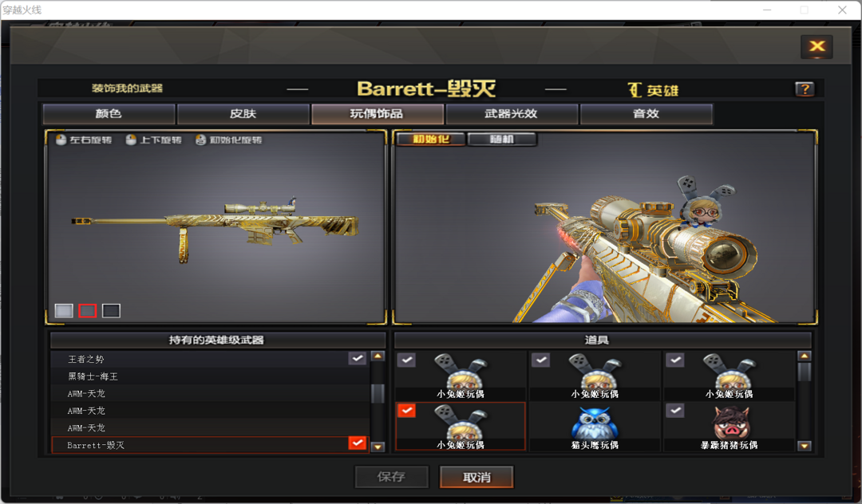Select 黑骑士-海王 in the weapon list
The image size is (862, 504).
coord(210,376)
